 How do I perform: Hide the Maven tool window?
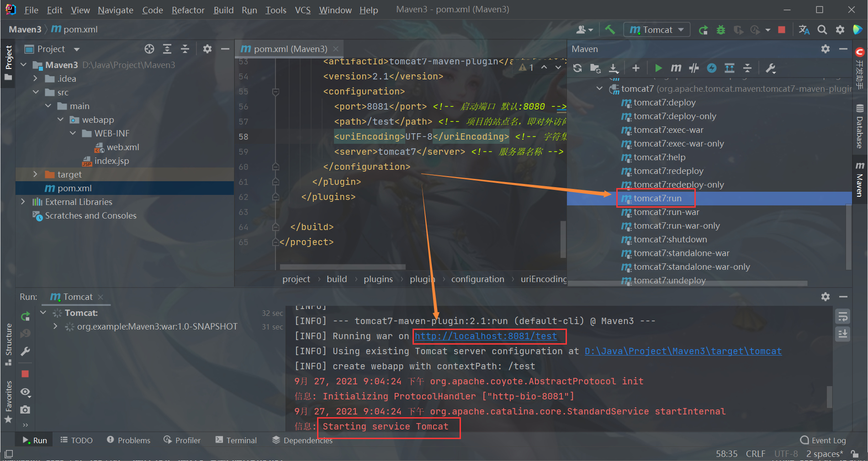[x=843, y=49]
